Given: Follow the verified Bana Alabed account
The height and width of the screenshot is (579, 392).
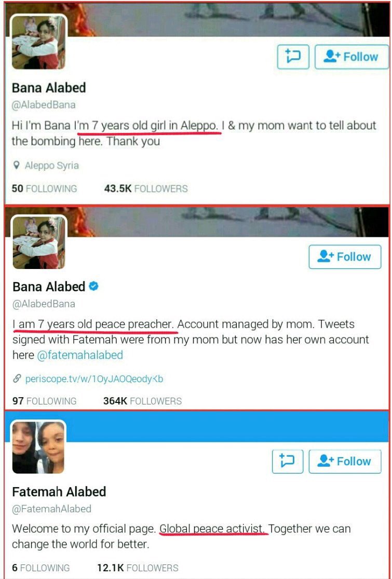Looking at the screenshot, I should pos(345,257).
